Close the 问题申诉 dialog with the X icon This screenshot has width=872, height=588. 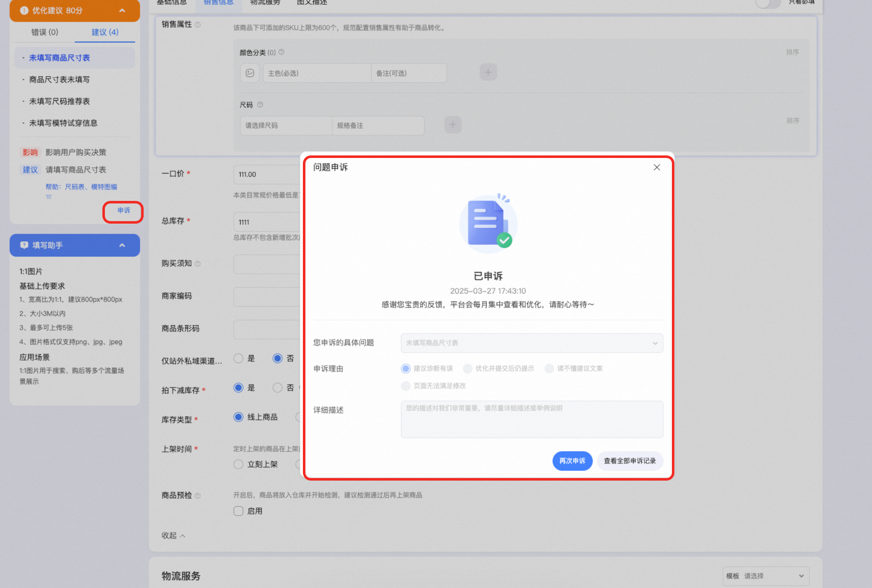click(657, 167)
